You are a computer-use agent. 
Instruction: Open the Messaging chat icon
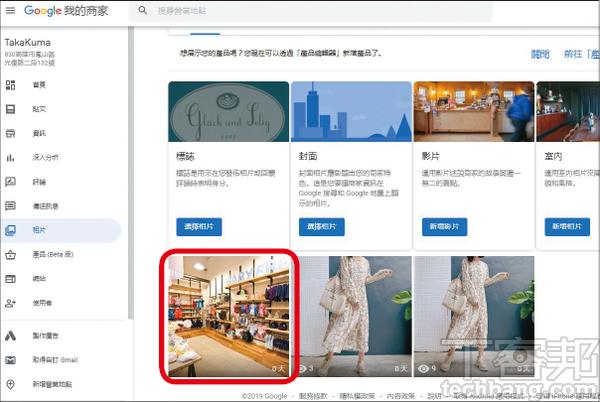tap(10, 206)
